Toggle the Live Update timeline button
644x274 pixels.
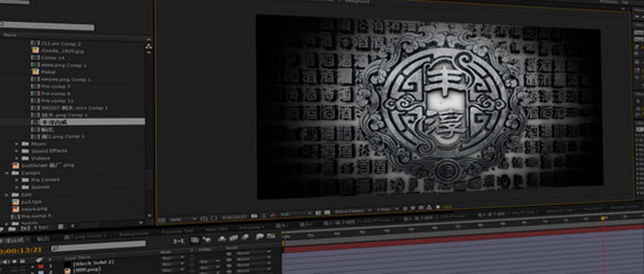pos(195,240)
